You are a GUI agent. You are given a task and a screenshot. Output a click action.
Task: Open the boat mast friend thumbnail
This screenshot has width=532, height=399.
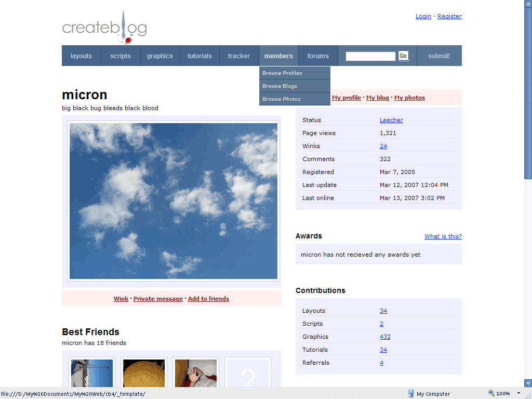coord(92,373)
